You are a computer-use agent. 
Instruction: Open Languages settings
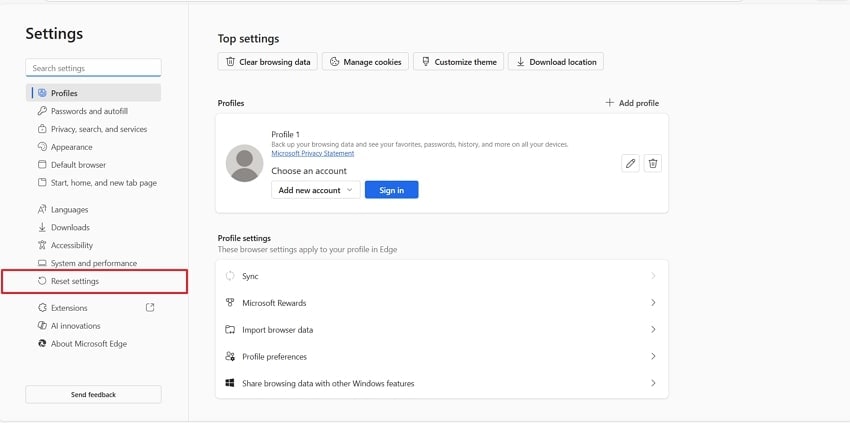tap(93, 209)
